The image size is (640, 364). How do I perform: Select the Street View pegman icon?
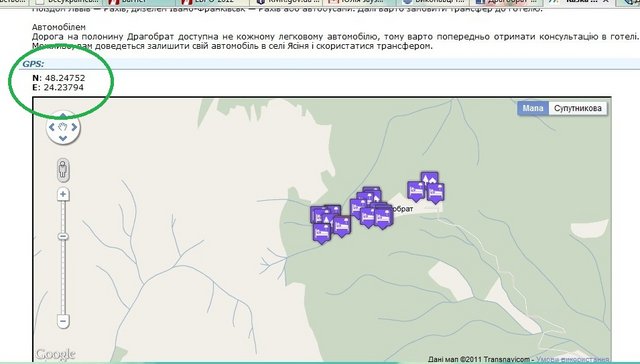[63, 170]
